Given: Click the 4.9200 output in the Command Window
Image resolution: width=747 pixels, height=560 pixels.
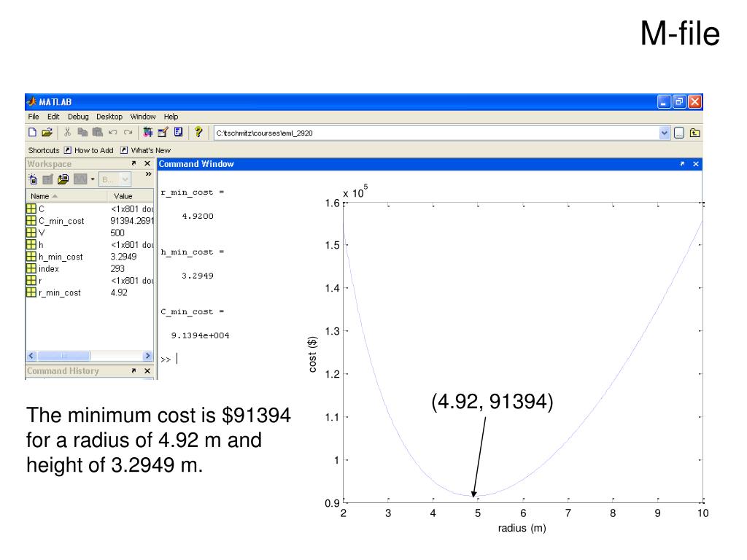Looking at the screenshot, I should [x=198, y=216].
